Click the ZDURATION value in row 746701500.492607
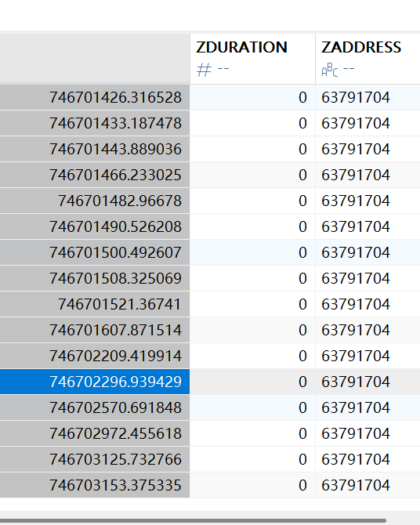This screenshot has width=420, height=525. pyautogui.click(x=252, y=252)
